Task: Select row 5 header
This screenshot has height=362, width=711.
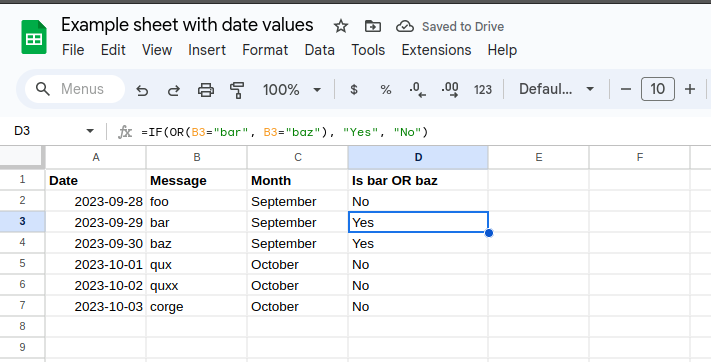Action: [22, 264]
